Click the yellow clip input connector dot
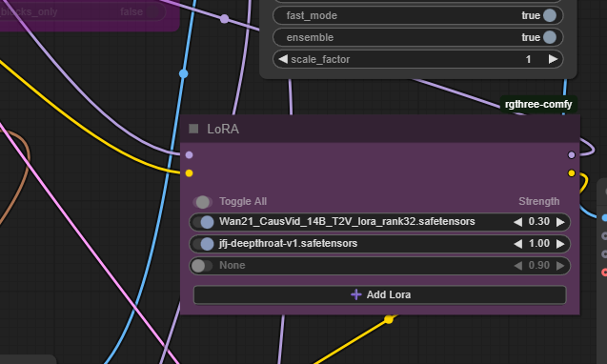This screenshot has height=364, width=607. pos(189,173)
